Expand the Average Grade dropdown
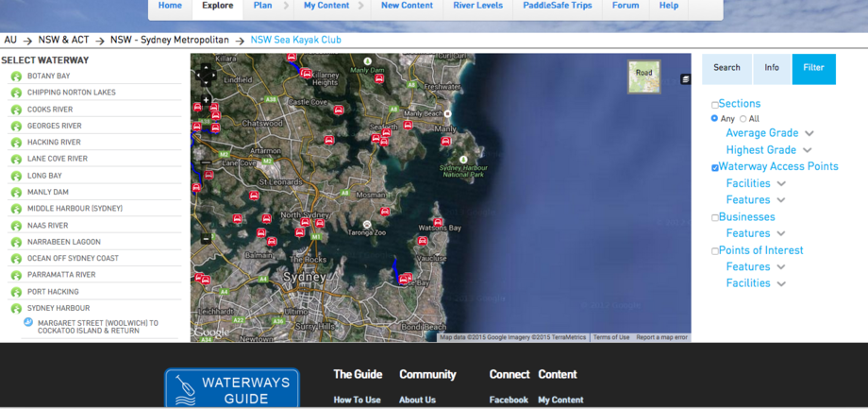868x409 pixels. pyautogui.click(x=809, y=133)
